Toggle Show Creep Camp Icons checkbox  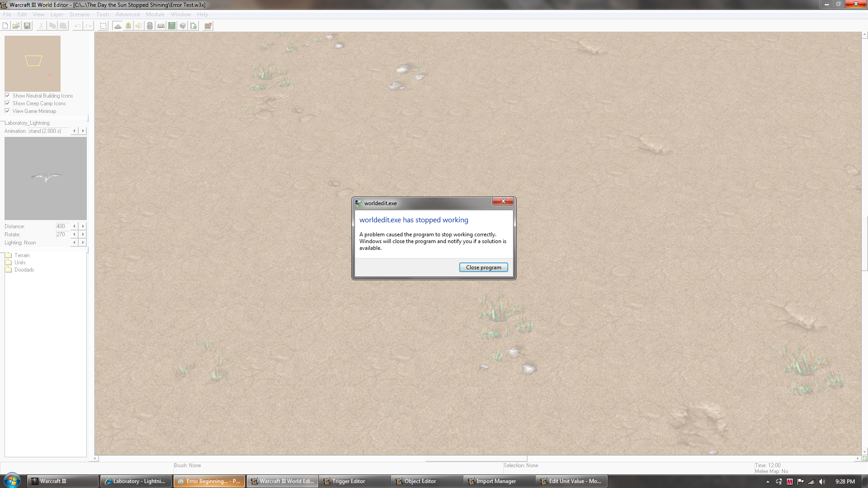(7, 103)
